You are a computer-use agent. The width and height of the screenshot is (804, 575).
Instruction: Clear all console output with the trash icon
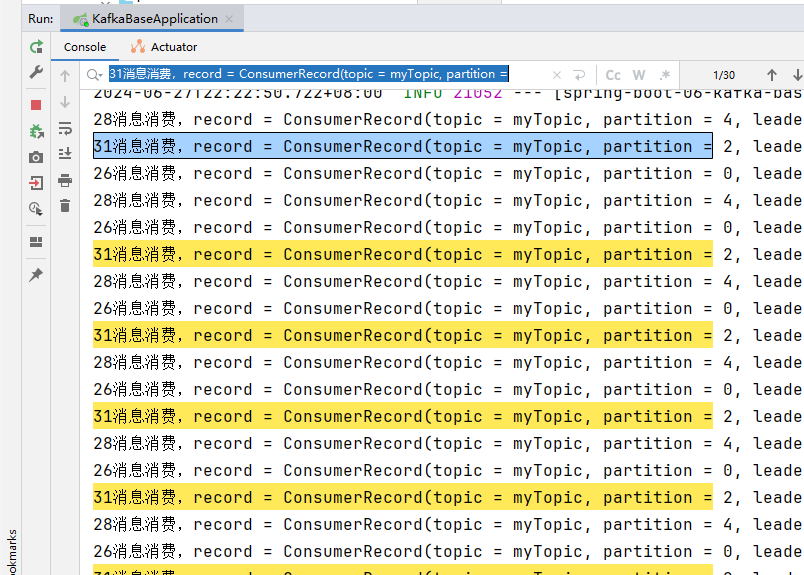(x=65, y=206)
